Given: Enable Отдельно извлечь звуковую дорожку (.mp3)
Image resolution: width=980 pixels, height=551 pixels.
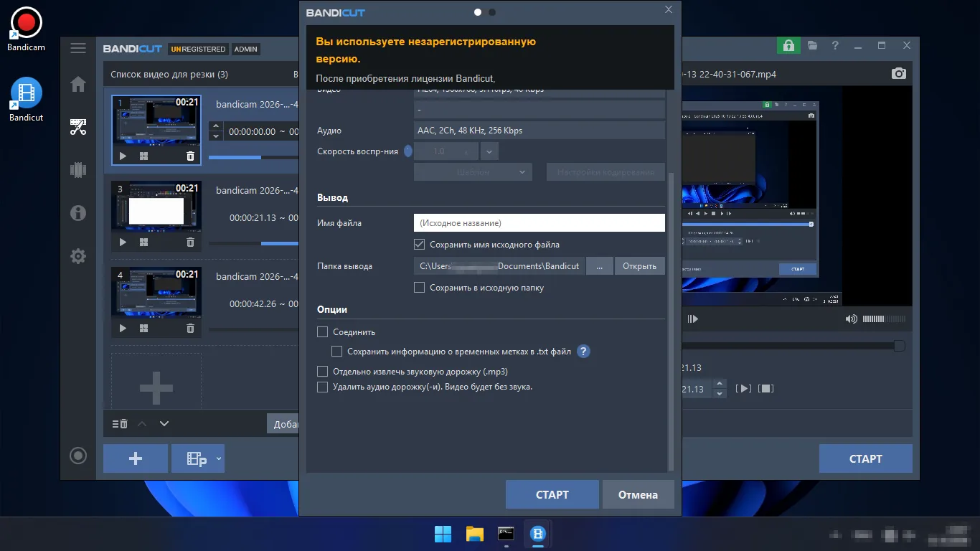Looking at the screenshot, I should (x=322, y=372).
